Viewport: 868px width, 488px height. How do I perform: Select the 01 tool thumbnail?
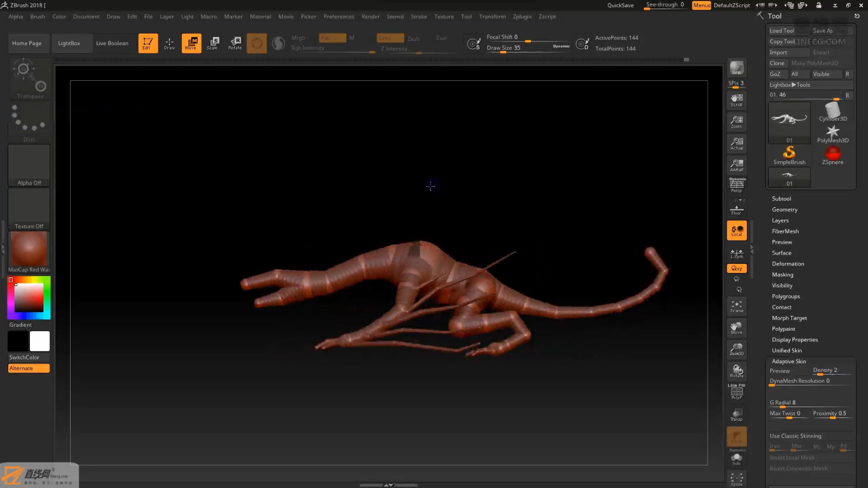pyautogui.click(x=789, y=123)
